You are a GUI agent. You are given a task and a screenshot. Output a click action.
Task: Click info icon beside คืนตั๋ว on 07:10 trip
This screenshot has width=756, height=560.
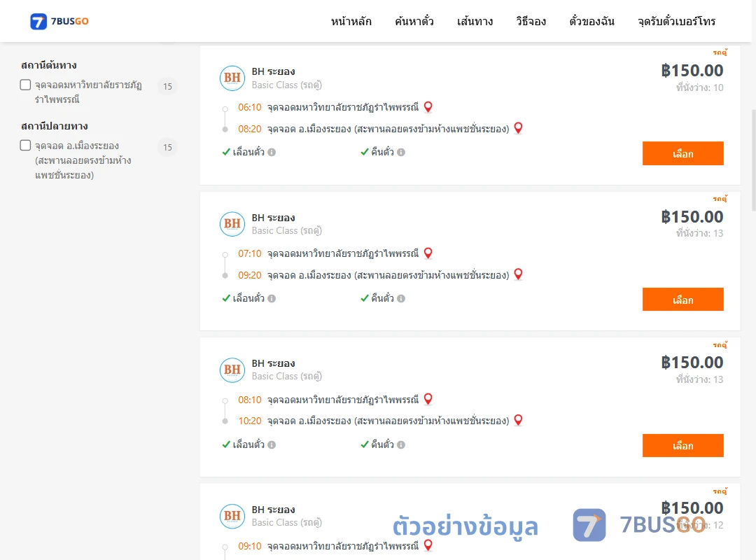point(401,299)
